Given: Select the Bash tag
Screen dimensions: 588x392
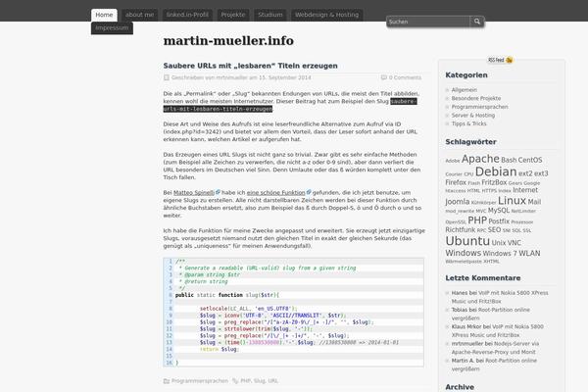Looking at the screenshot, I should [509, 160].
